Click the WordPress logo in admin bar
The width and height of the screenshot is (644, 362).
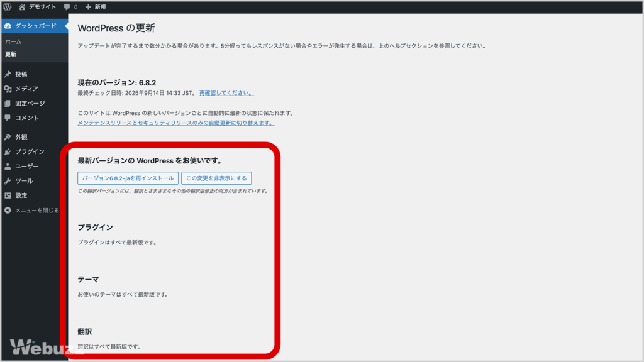8,7
